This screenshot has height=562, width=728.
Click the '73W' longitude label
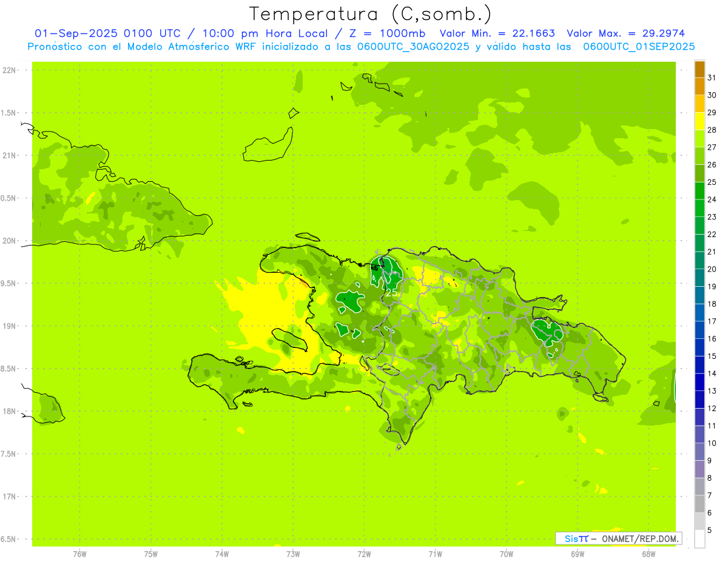tap(293, 554)
